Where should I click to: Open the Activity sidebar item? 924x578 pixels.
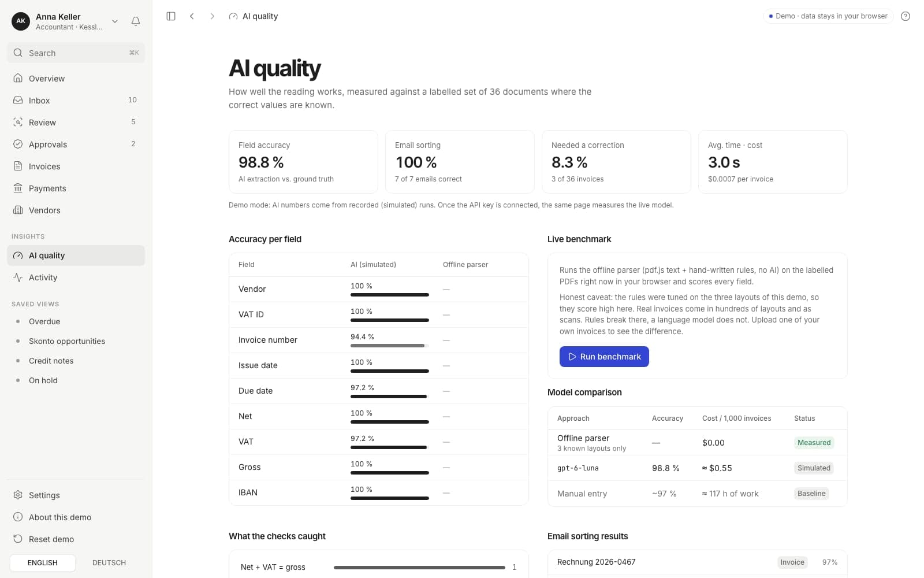76,277
